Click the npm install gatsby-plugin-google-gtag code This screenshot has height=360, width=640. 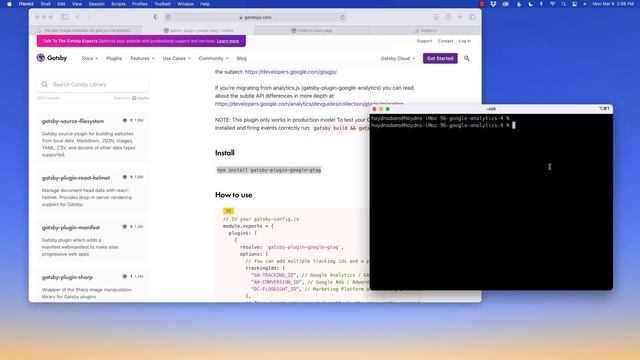pyautogui.click(x=269, y=170)
